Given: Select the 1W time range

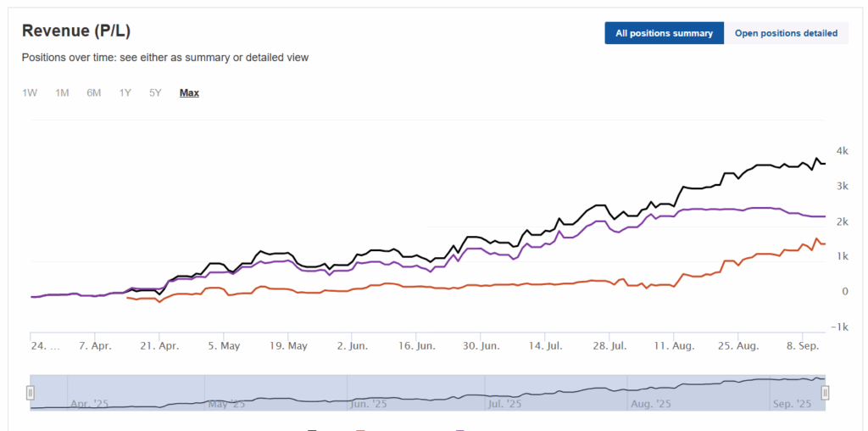Looking at the screenshot, I should (30, 92).
